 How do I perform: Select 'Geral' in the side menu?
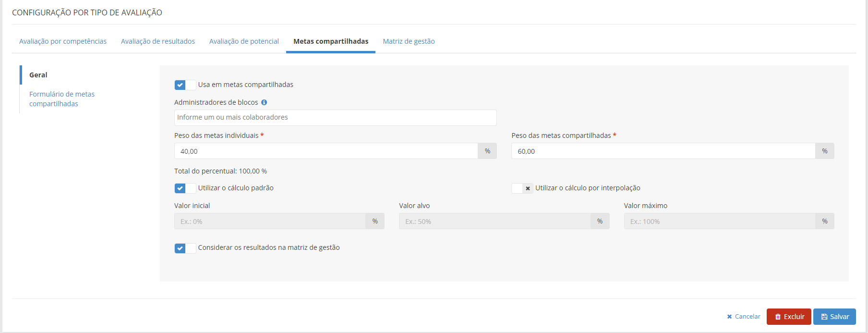pos(38,75)
